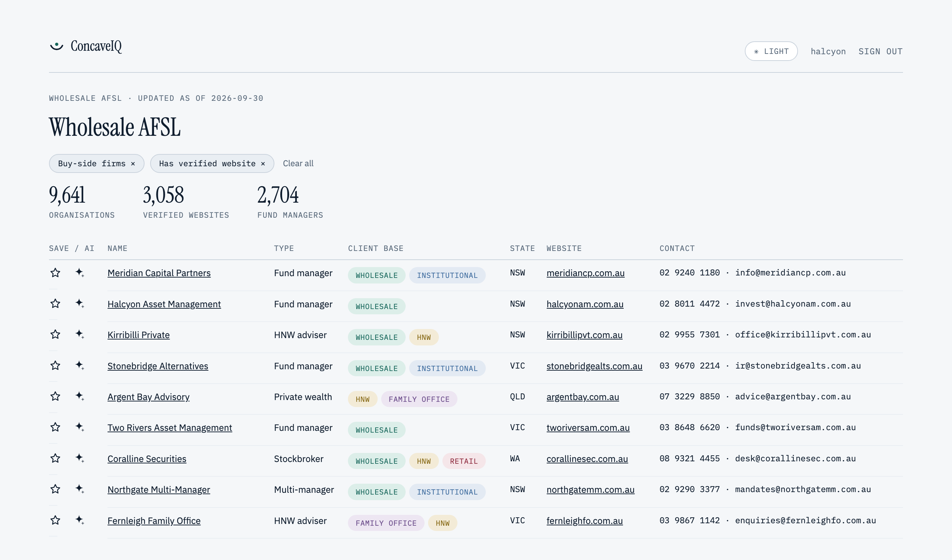
Task: Star Fernleigh Family Office
Action: (x=55, y=520)
